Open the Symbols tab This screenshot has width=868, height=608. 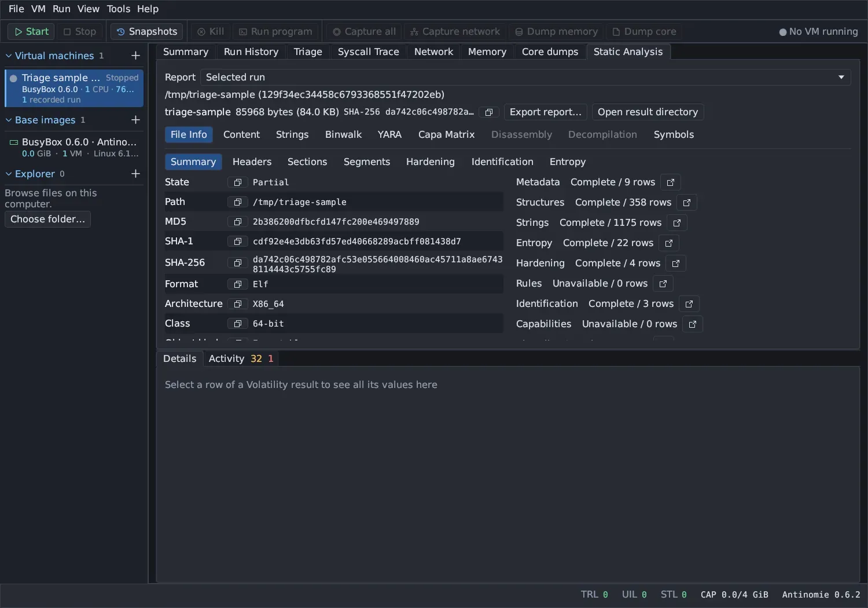click(674, 135)
